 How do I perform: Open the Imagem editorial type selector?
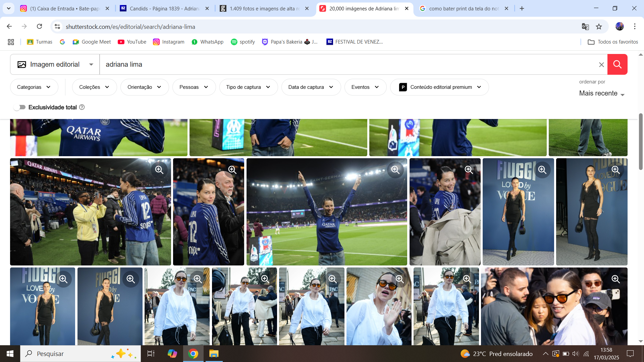(55, 64)
